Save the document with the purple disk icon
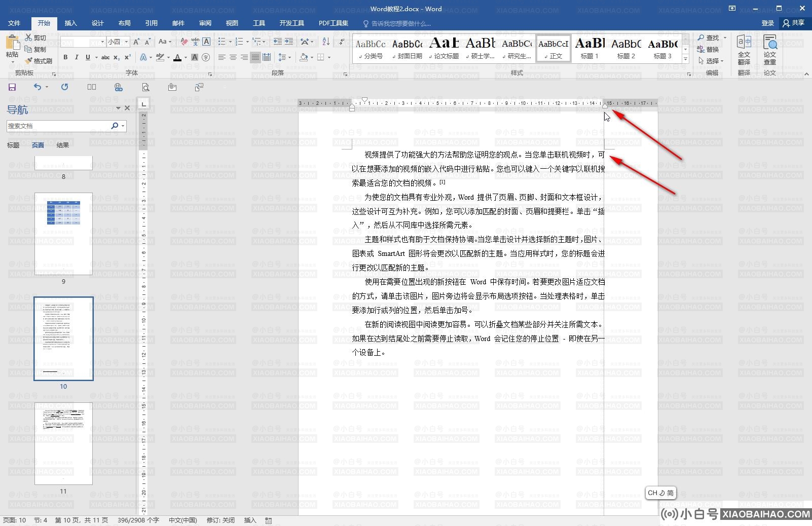 12,87
